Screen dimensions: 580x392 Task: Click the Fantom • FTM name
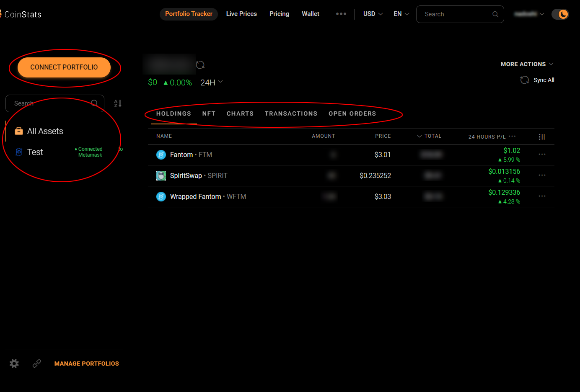191,155
